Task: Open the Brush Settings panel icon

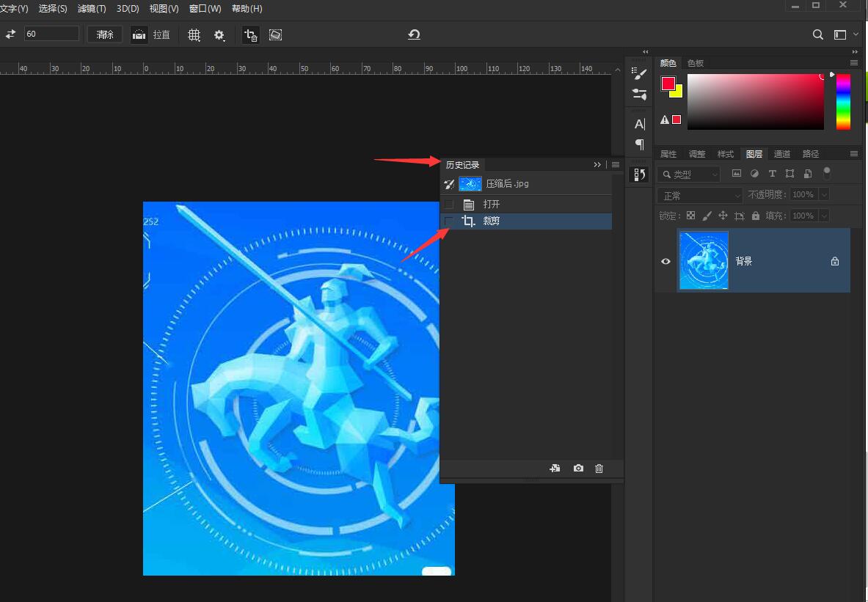Action: coord(640,74)
